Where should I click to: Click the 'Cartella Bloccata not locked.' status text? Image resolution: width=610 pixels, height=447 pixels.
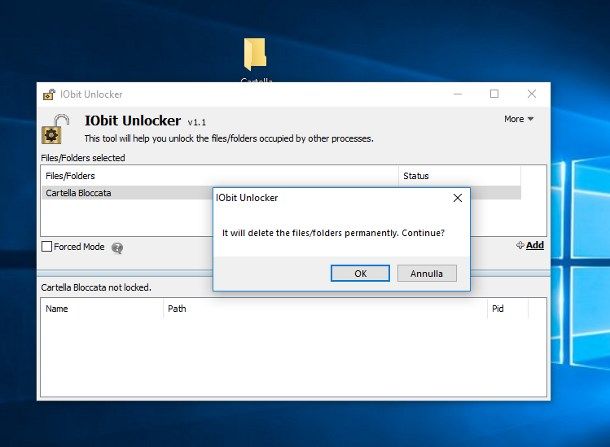(96, 287)
